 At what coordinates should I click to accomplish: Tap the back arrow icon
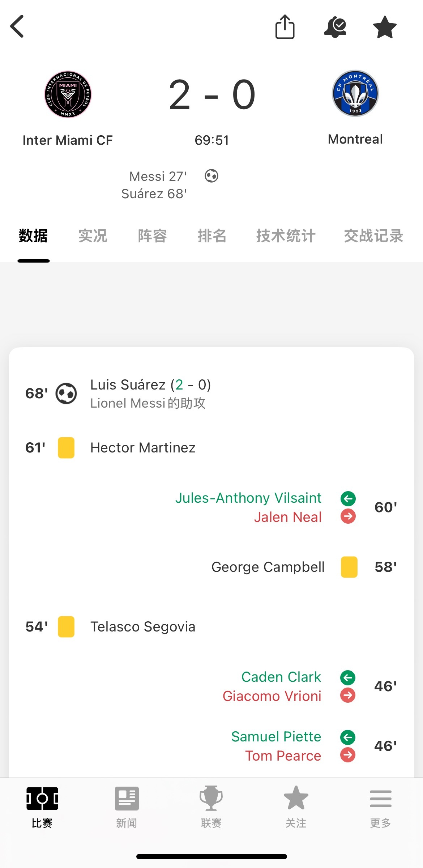17,26
